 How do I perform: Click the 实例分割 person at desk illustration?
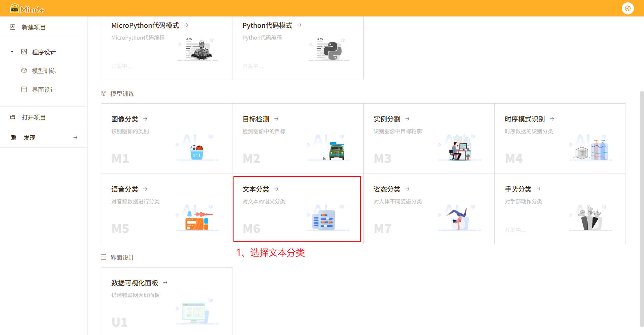460,148
